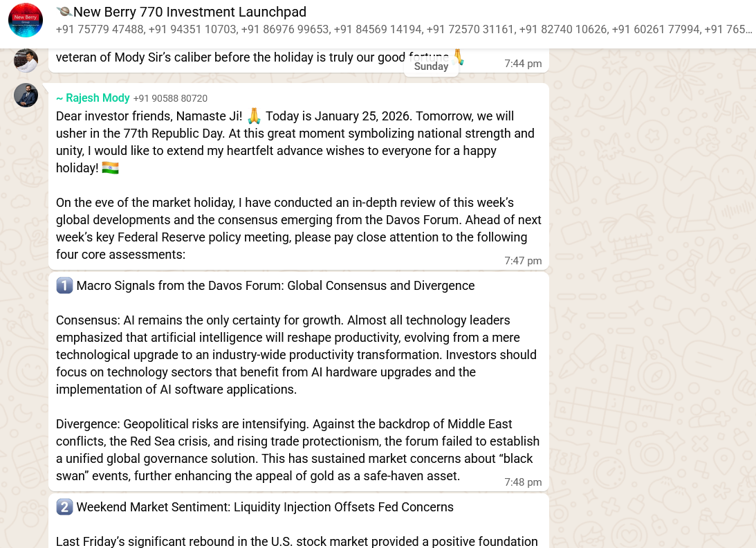The height and width of the screenshot is (548, 756).
Task: Click the ringed planet emoji in group title
Action: (64, 12)
